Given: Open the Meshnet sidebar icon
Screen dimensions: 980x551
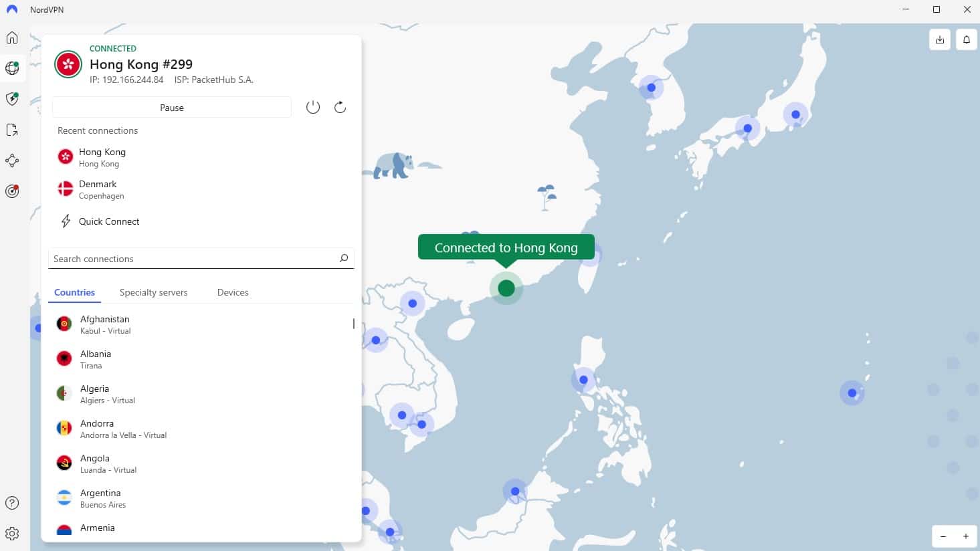Looking at the screenshot, I should point(12,160).
